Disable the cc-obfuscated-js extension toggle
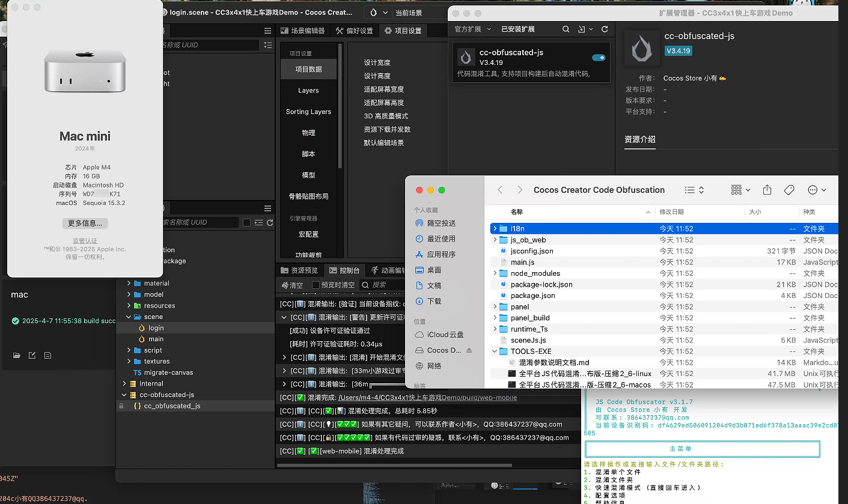Screen dimensions: 848x504 [599, 58]
